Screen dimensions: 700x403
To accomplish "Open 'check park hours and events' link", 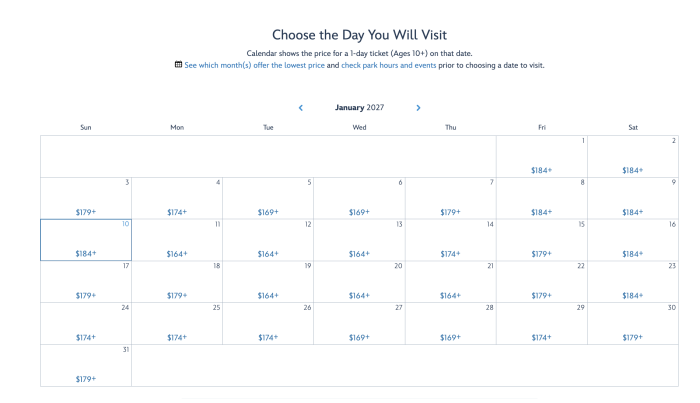I will point(389,65).
